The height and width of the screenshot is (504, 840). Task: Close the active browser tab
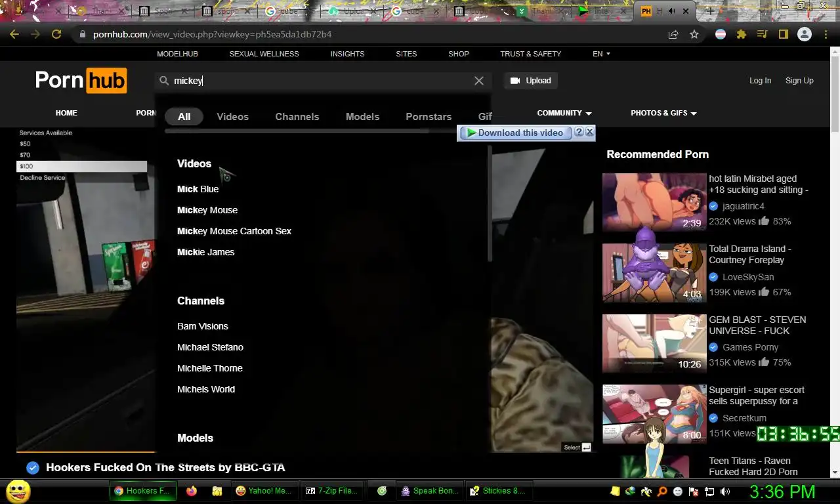click(x=686, y=11)
